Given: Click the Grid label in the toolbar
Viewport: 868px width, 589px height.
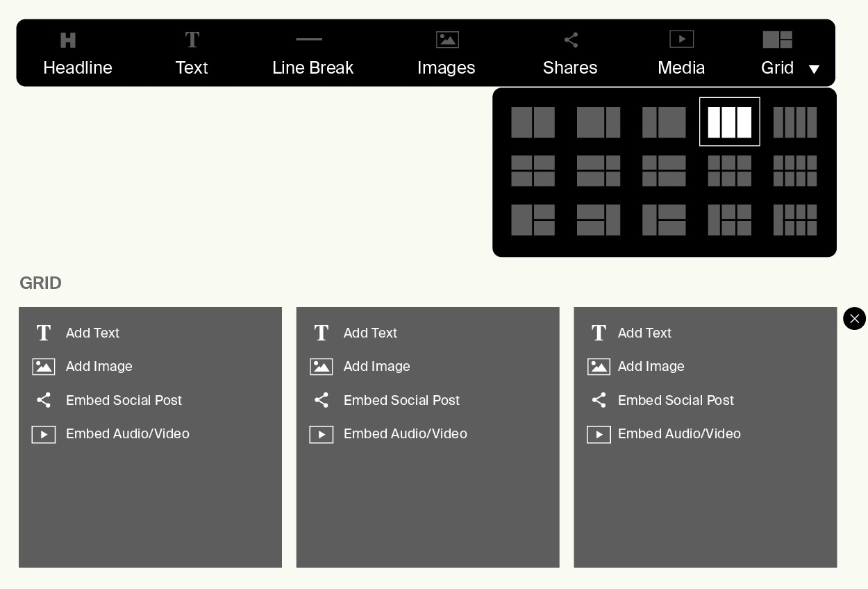Looking at the screenshot, I should click(x=777, y=67).
